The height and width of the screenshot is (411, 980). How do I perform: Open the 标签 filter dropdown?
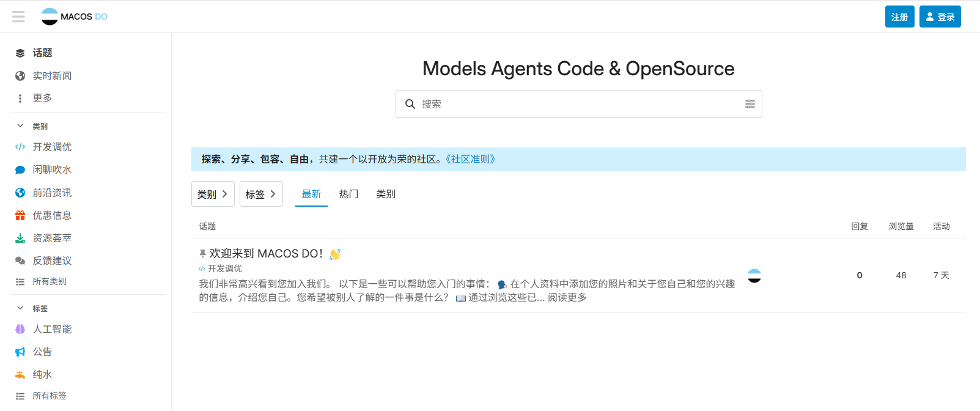tap(261, 194)
